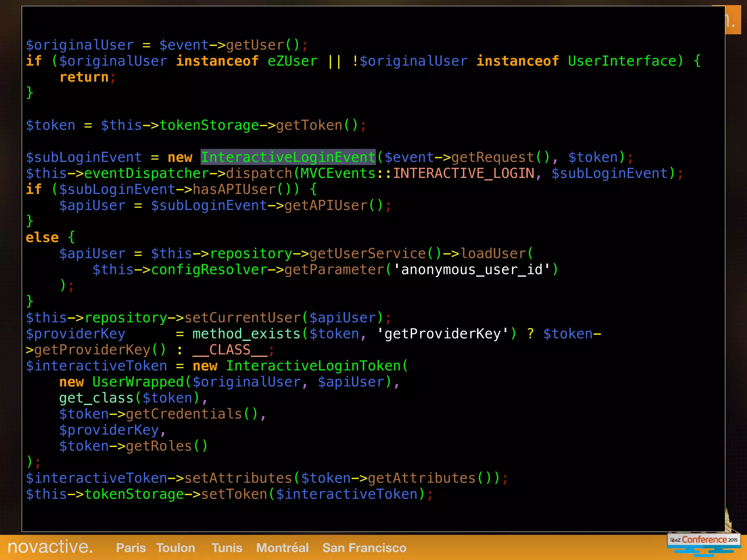The image size is (747, 560).
Task: Click the get_class function call
Action: click(x=96, y=398)
